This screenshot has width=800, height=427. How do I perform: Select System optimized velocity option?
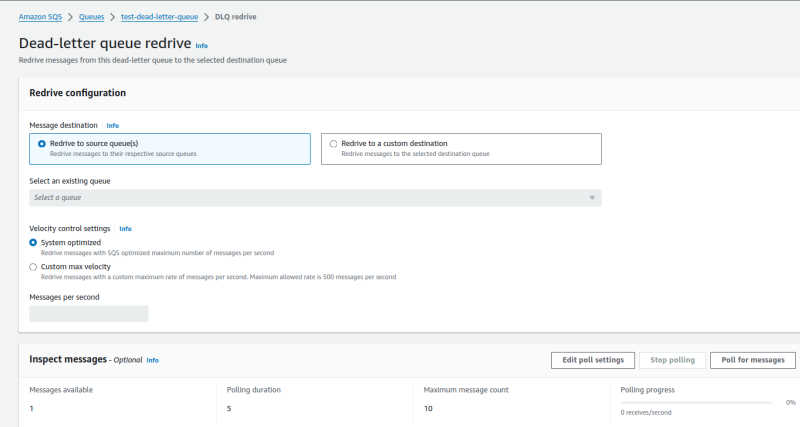tap(34, 242)
